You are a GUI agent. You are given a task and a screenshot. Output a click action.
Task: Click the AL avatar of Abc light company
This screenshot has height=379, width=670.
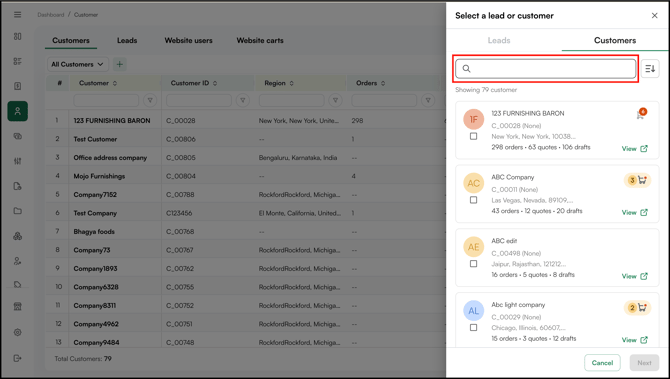473,311
